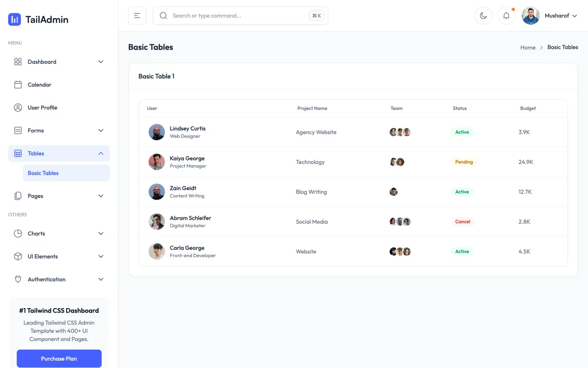Click Zain Geidt avatar
Image resolution: width=588 pixels, height=368 pixels.
coord(157,192)
